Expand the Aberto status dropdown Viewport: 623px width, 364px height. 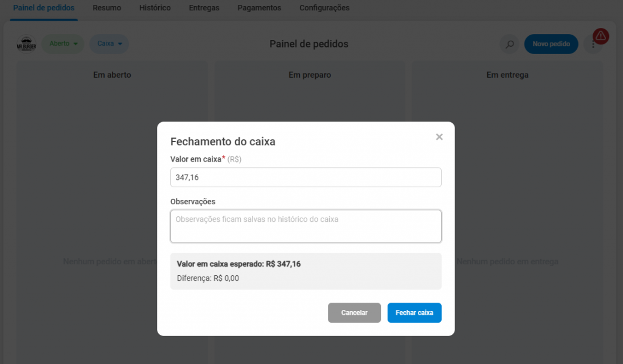click(x=63, y=44)
